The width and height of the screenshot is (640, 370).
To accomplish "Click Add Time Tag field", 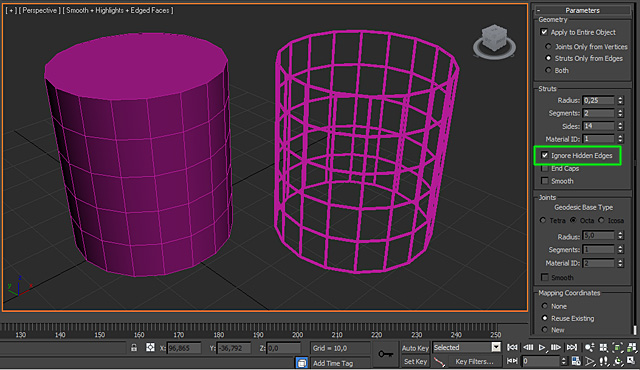I will point(340,363).
